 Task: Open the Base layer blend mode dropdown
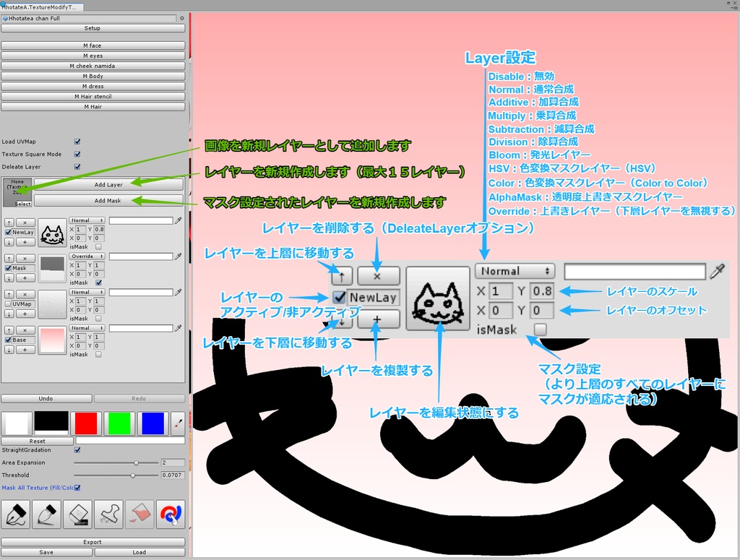[x=87, y=328]
